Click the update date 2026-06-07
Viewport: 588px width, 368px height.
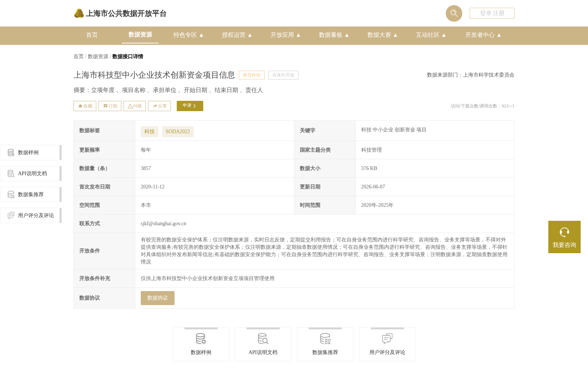(373, 187)
